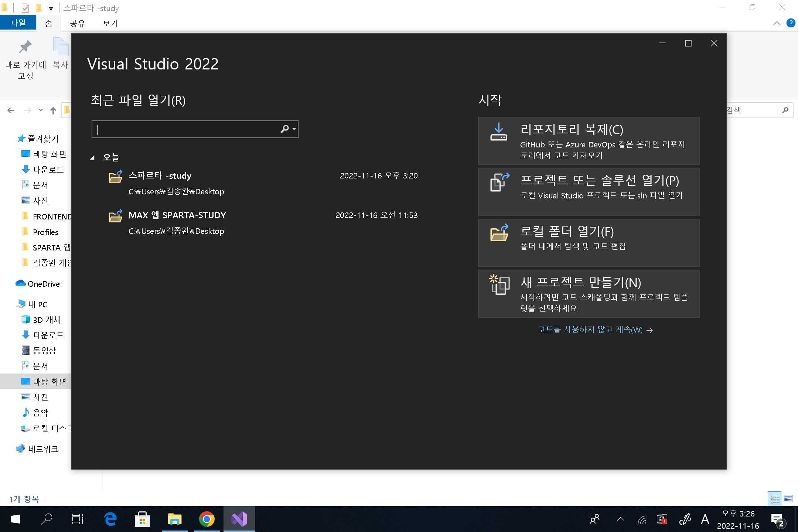This screenshot has height=532, width=798.
Task: Click the People icon in system tray
Action: click(x=595, y=519)
